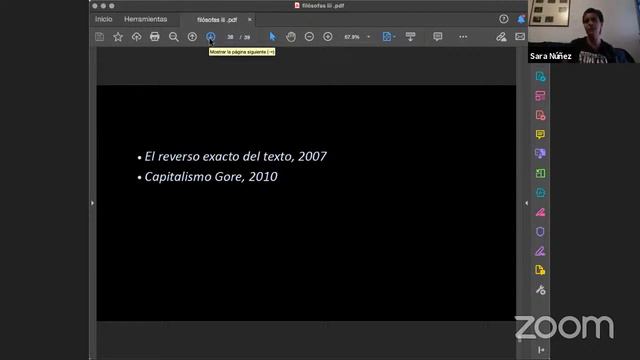Open the purple Fill and Sign pen icon

click(540, 251)
